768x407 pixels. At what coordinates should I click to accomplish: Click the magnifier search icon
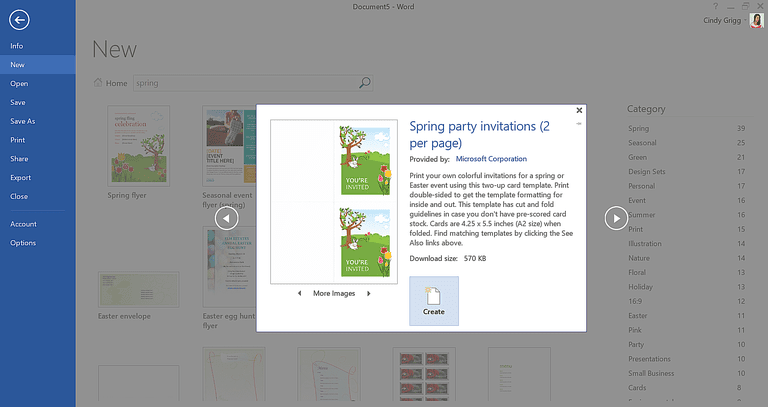pyautogui.click(x=364, y=83)
